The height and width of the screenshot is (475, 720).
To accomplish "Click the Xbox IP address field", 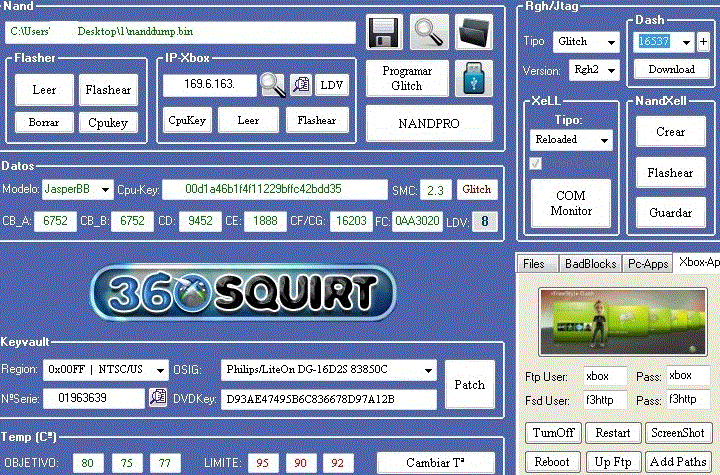I will click(210, 85).
